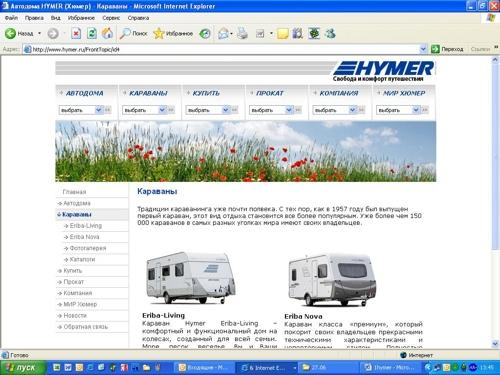
Task: Open Автодома in the sidebar
Action: point(77,203)
